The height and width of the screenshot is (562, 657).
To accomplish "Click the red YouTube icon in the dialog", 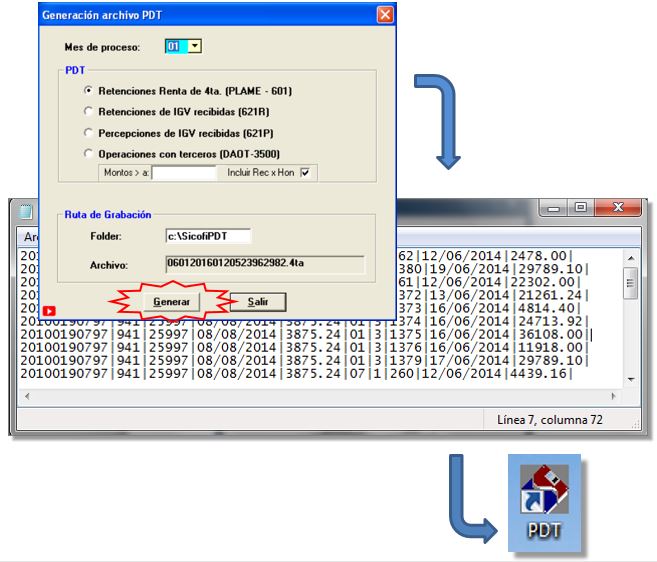I will point(49,311).
